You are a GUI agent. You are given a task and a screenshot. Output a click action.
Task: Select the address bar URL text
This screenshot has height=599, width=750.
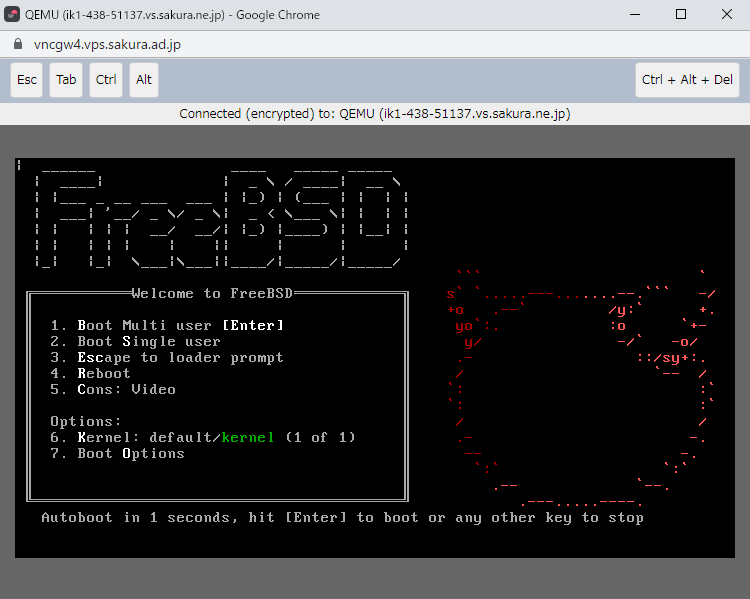click(107, 45)
